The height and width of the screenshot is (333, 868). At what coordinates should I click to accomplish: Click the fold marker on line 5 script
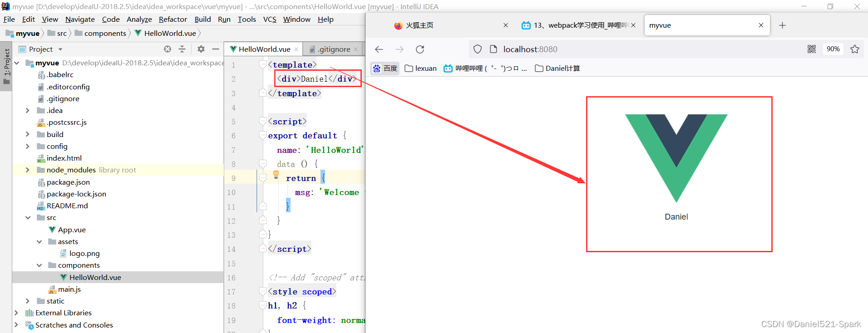[x=262, y=121]
